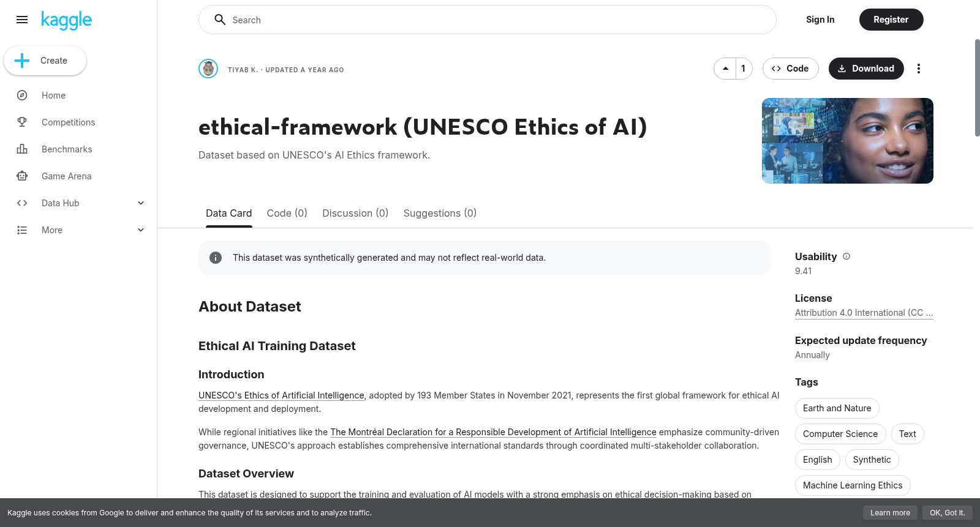Open Competitions trophy icon

click(22, 122)
